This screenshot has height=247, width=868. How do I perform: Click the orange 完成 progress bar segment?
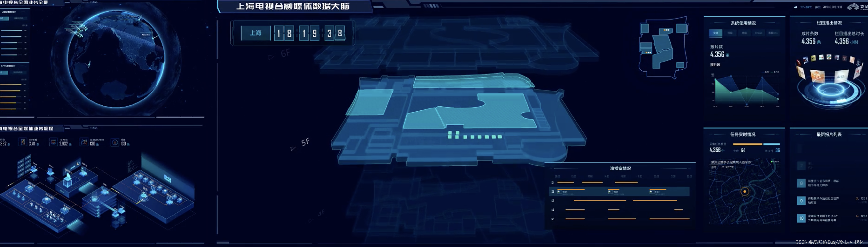pos(747,144)
